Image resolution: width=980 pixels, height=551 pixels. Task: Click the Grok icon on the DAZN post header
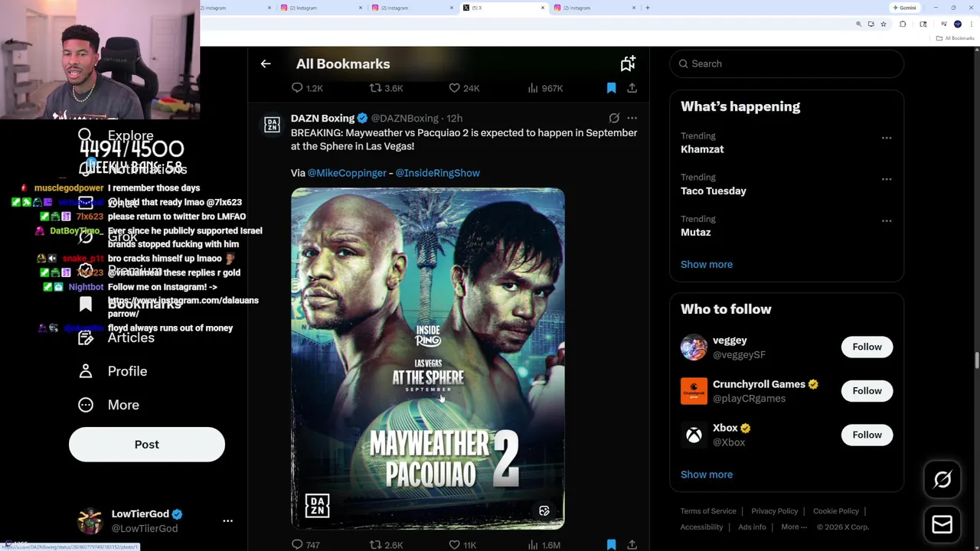click(x=614, y=118)
